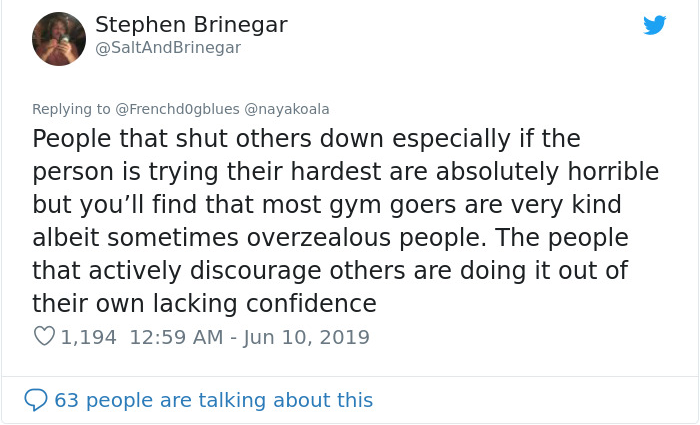Viewport: 700px width, 425px height.
Task: Click the Twitter bird logo
Action: tap(655, 25)
